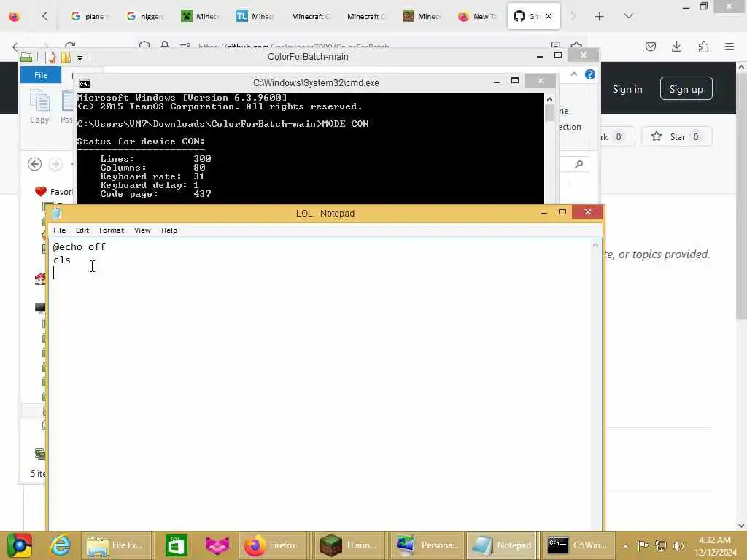
Task: Open Explorer quick access toolbar dropdown arrow
Action: pos(80,58)
